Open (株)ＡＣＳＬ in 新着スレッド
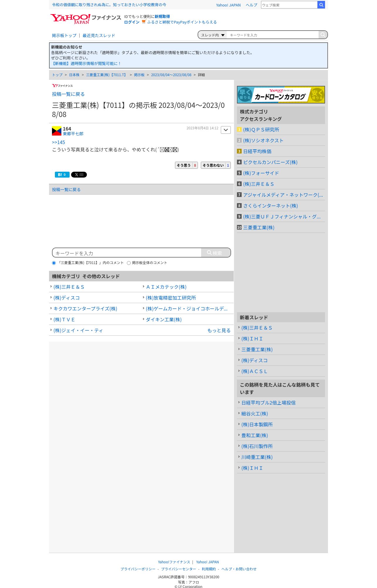The height and width of the screenshot is (588, 377). [x=254, y=371]
